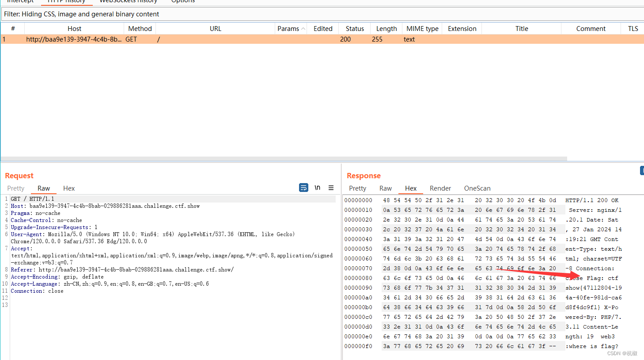Toggle the \n non-printable characters button
The image size is (644, 360).
point(317,188)
